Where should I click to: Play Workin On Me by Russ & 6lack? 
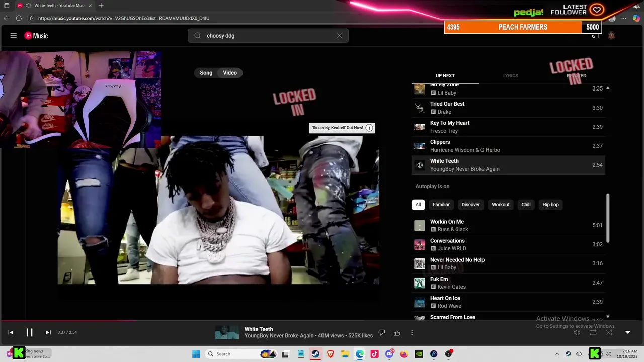coord(508,225)
